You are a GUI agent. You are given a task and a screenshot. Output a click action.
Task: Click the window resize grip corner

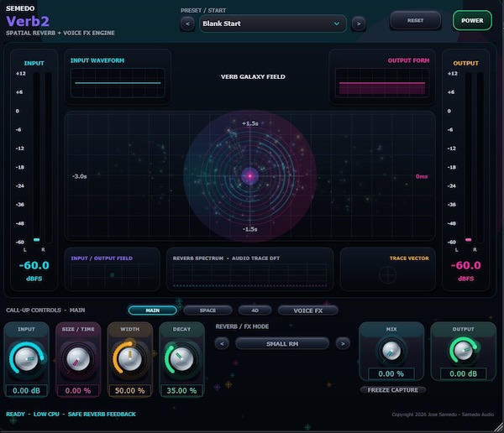(x=498, y=428)
